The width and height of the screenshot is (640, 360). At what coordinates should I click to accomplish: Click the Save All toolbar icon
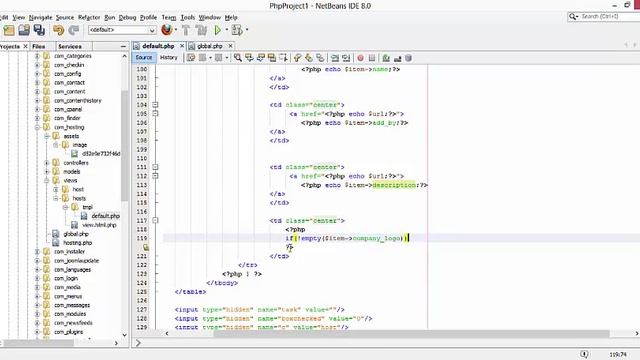(39, 30)
